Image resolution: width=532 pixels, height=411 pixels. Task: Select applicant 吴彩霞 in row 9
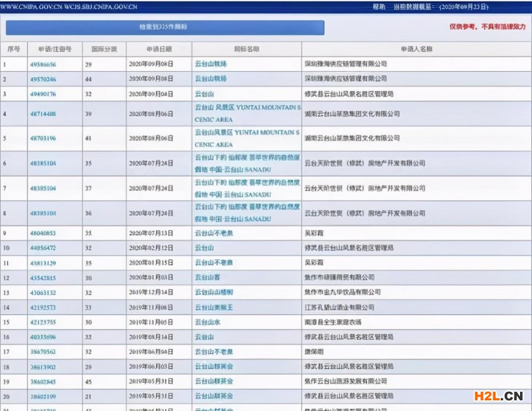tap(314, 233)
